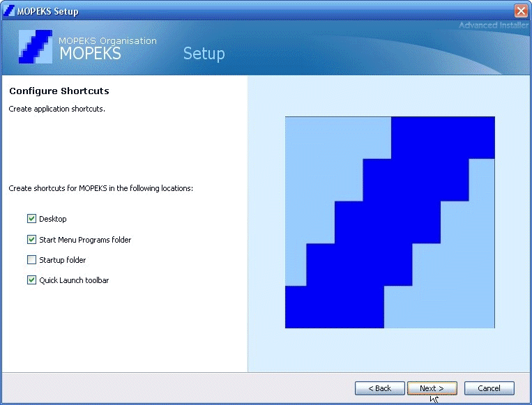Viewport: 532px width, 405px height.
Task: Uncheck Quick Launch toolbar checkbox
Action: point(31,280)
